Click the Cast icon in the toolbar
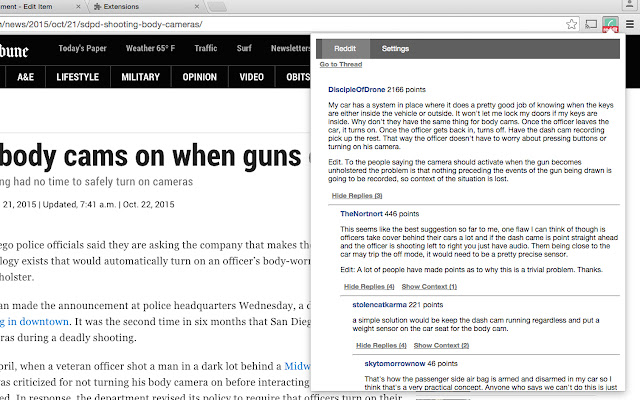 pyautogui.click(x=590, y=22)
